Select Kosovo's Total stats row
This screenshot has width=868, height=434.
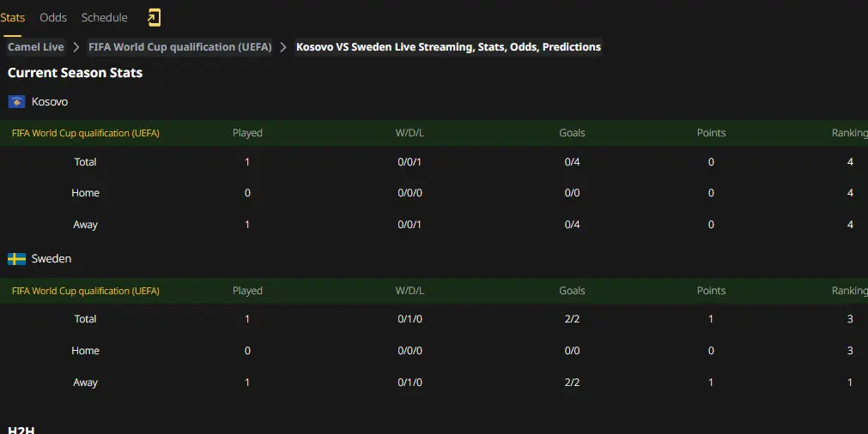434,162
